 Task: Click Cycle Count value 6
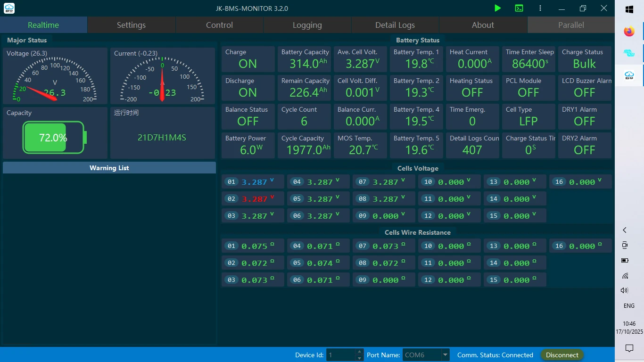click(x=304, y=121)
